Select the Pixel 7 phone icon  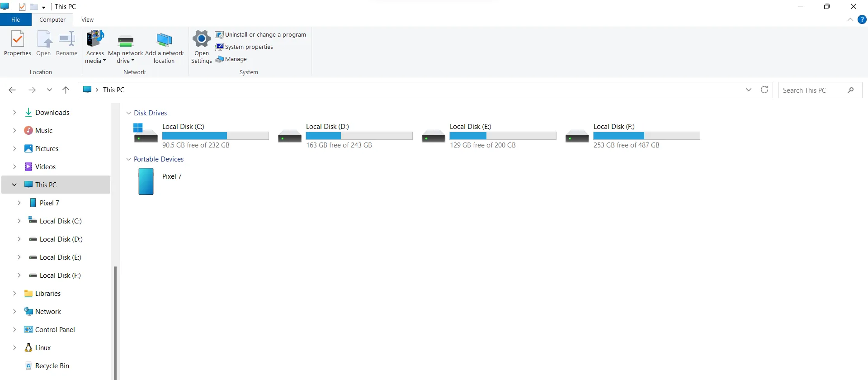[x=146, y=181]
